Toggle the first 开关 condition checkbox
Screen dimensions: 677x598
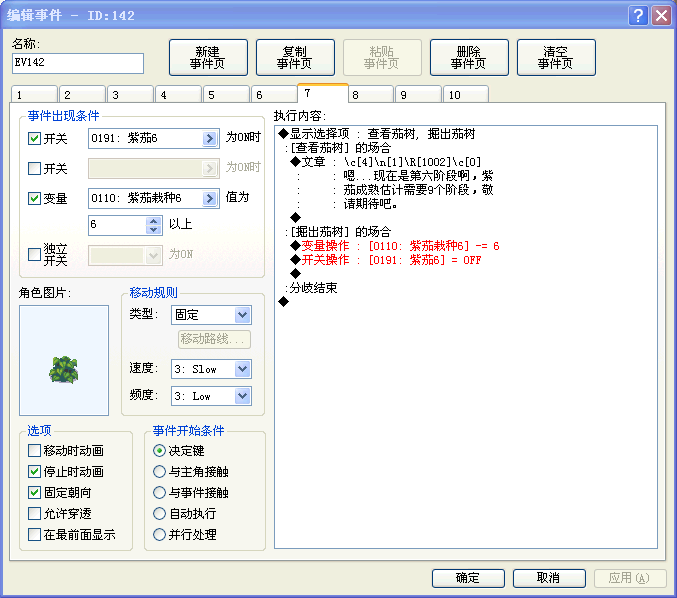point(34,139)
